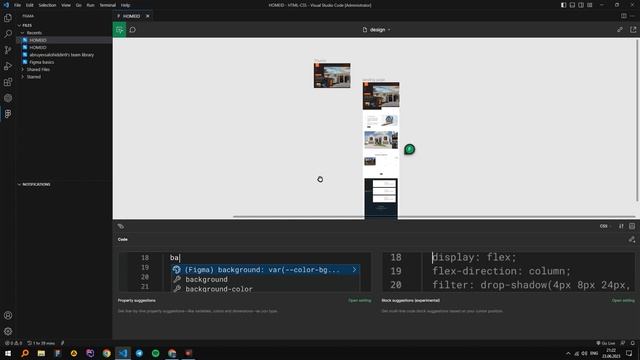Open the File menu
Image resolution: width=640 pixels, height=360 pixels.
click(x=17, y=5)
